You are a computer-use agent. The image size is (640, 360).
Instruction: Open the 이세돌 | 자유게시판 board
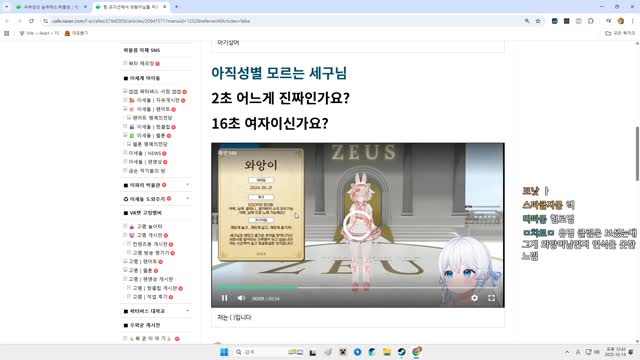click(158, 100)
